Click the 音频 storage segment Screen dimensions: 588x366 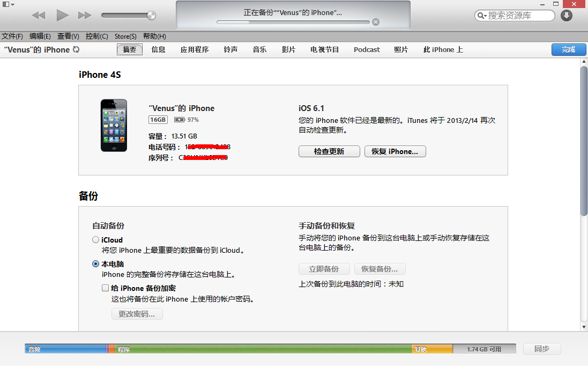pos(65,349)
